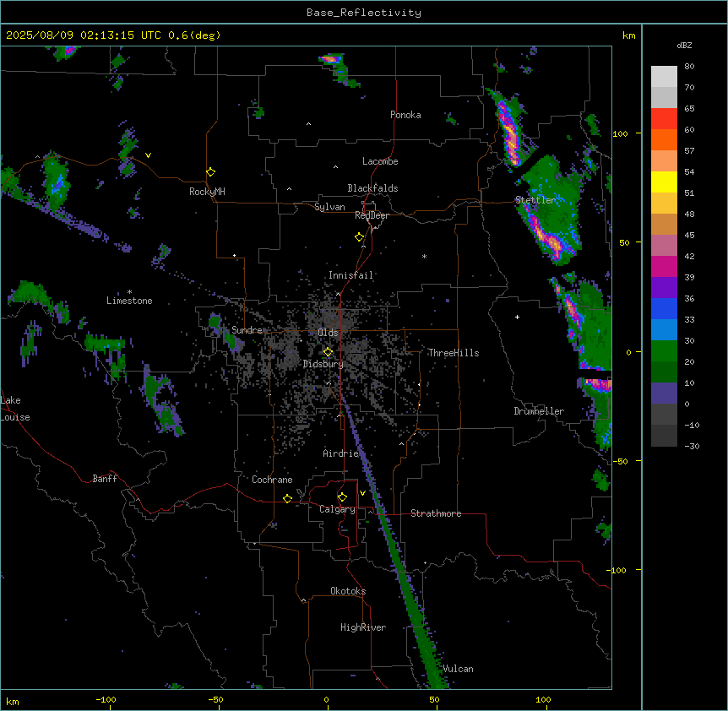Click the RedDeer city label
The height and width of the screenshot is (711, 728).
[372, 215]
